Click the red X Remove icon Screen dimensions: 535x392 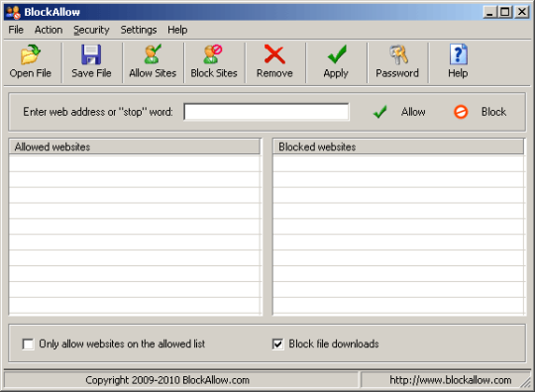(274, 54)
